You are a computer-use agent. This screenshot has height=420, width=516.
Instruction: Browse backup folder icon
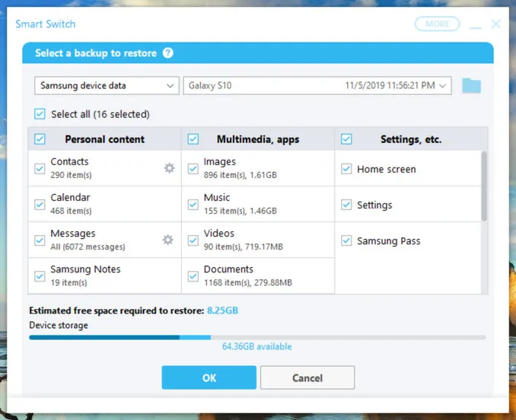pyautogui.click(x=472, y=86)
